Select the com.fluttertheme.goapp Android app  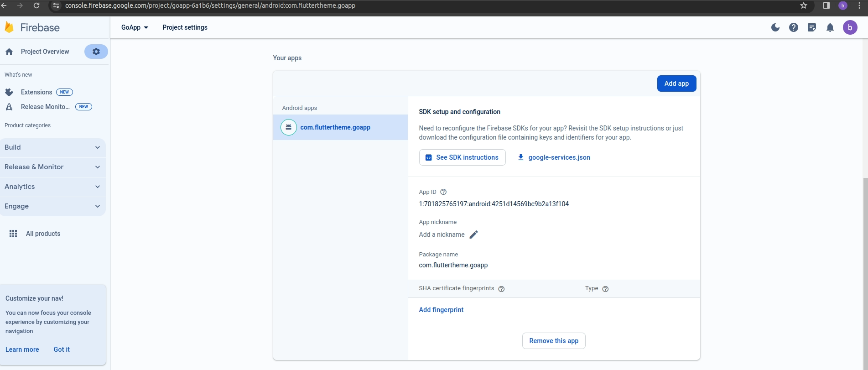(x=335, y=127)
